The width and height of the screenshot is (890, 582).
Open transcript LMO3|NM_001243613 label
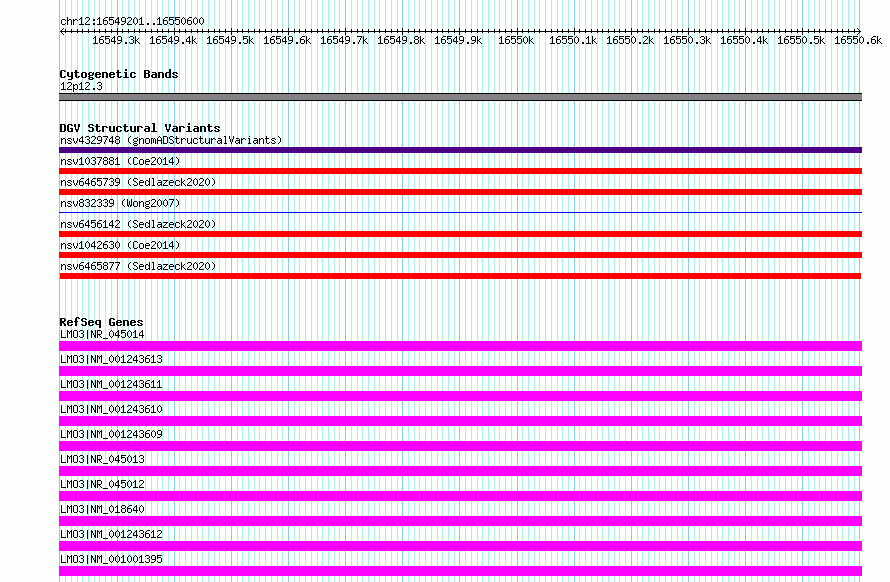pyautogui.click(x=111, y=359)
